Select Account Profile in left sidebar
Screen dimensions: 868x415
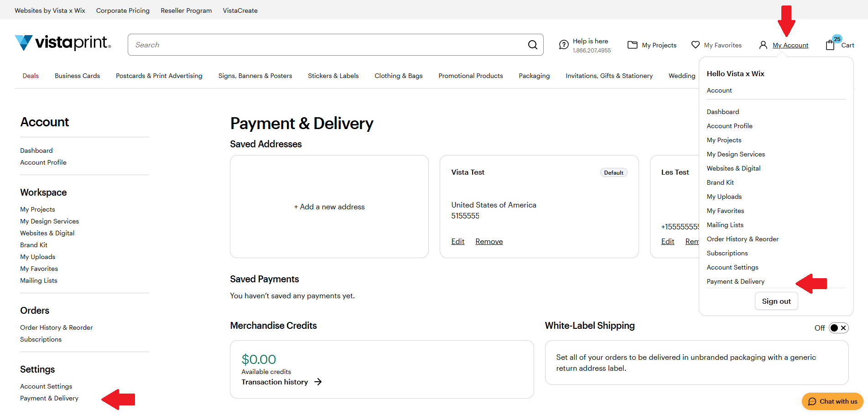point(43,162)
